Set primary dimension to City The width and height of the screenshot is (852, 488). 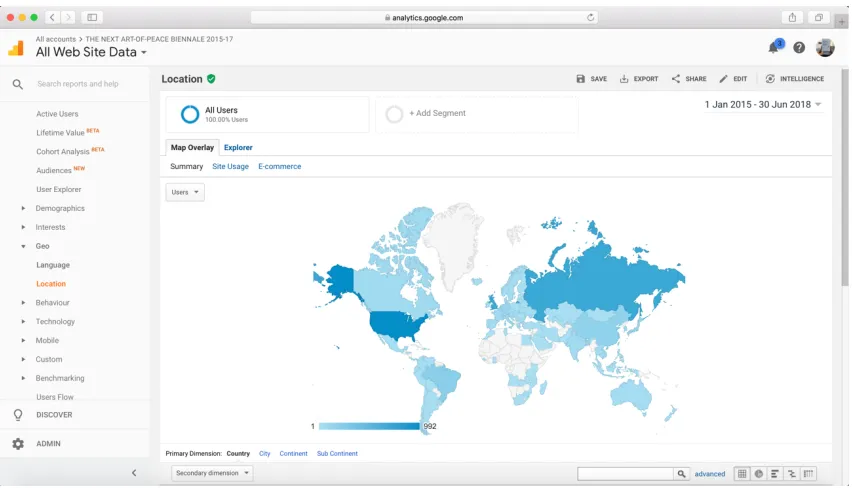pos(265,454)
